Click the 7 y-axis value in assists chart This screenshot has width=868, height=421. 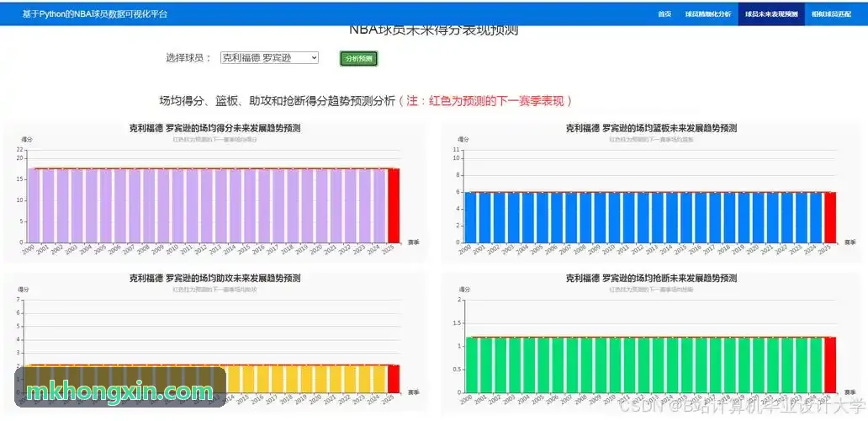(x=19, y=300)
